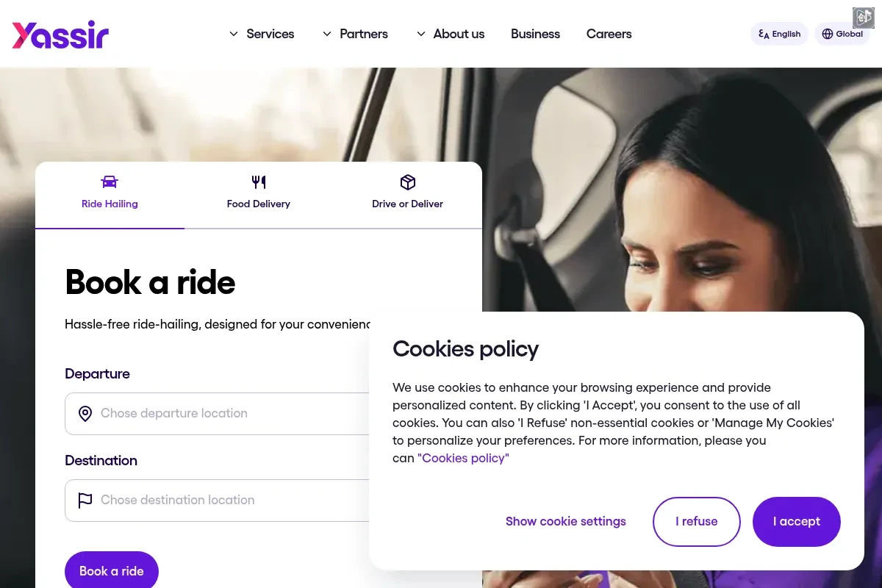Click the globe icon next to Global
The image size is (882, 588).
pyautogui.click(x=828, y=34)
